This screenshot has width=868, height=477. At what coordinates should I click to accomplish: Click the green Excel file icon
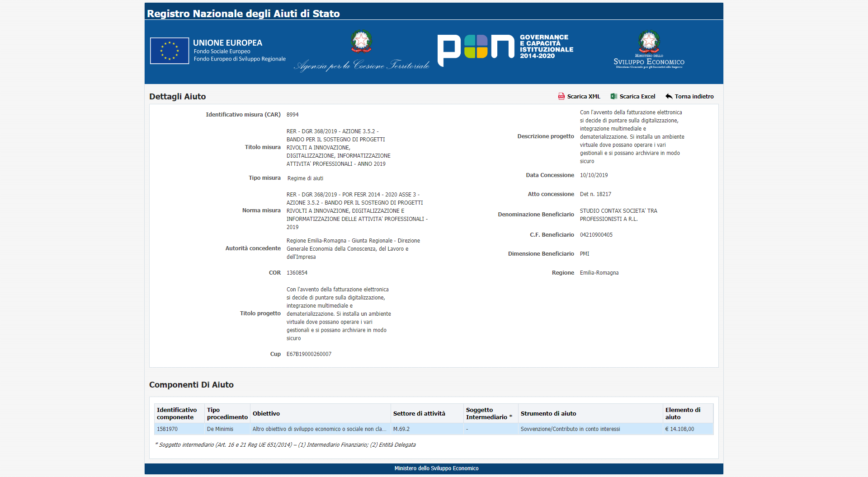613,96
